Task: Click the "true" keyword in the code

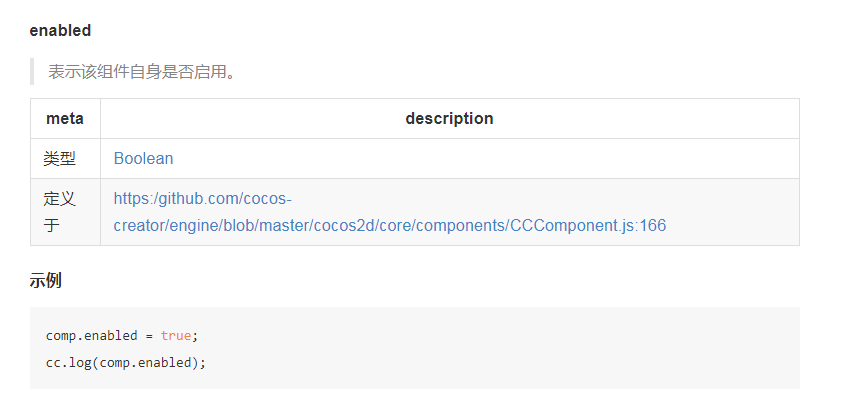Action: (x=176, y=335)
